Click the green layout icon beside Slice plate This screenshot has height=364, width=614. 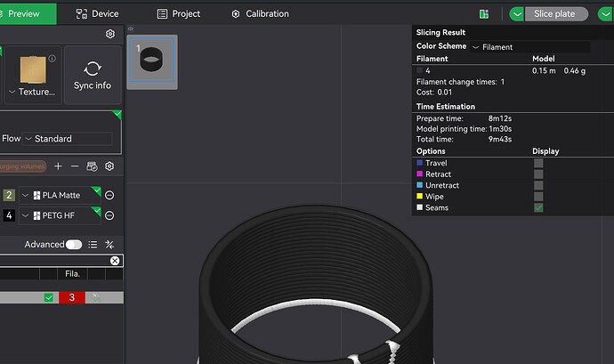(x=484, y=14)
